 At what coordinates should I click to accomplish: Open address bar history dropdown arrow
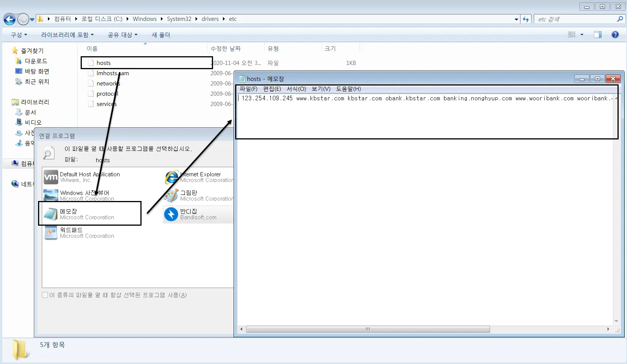click(516, 19)
